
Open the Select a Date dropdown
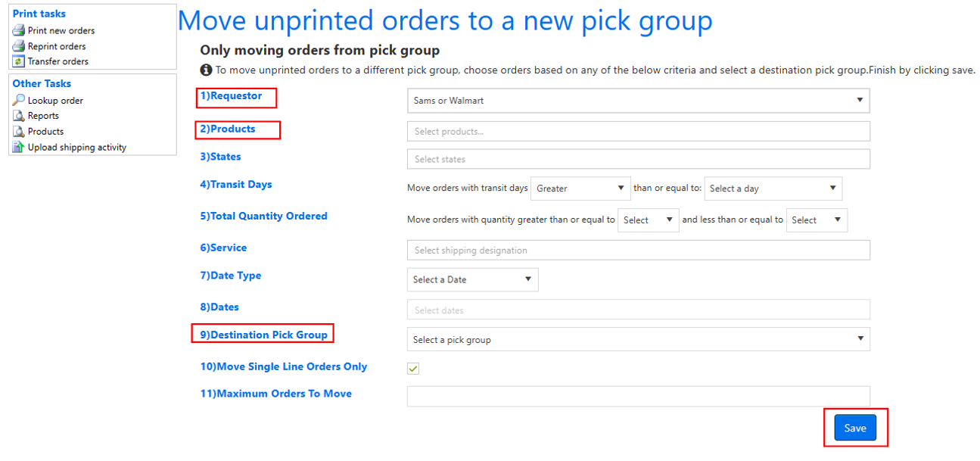tap(473, 279)
